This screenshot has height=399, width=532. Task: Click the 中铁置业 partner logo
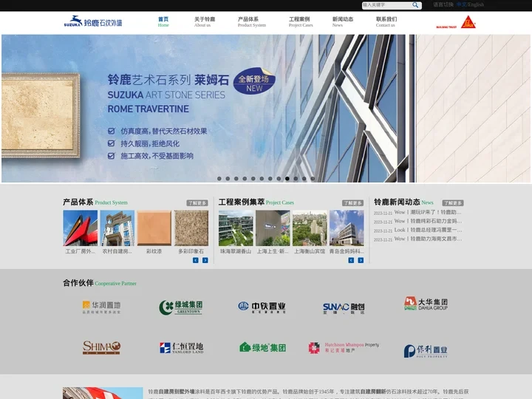262,307
